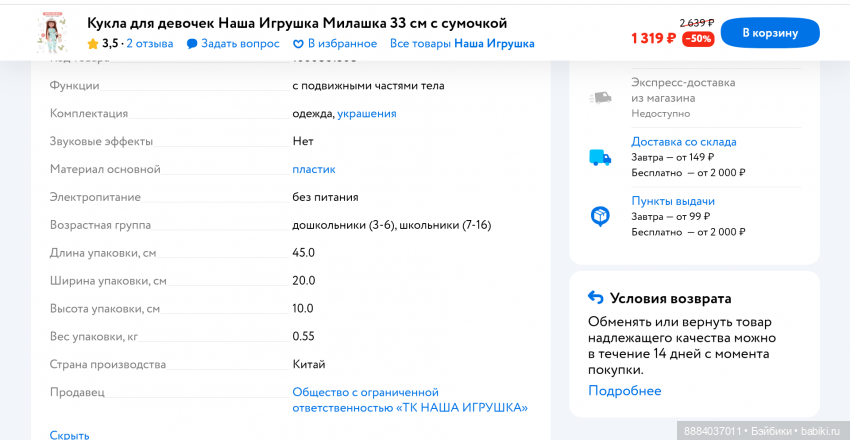
Task: Open the 2 отзыва reviews link
Action: (149, 44)
